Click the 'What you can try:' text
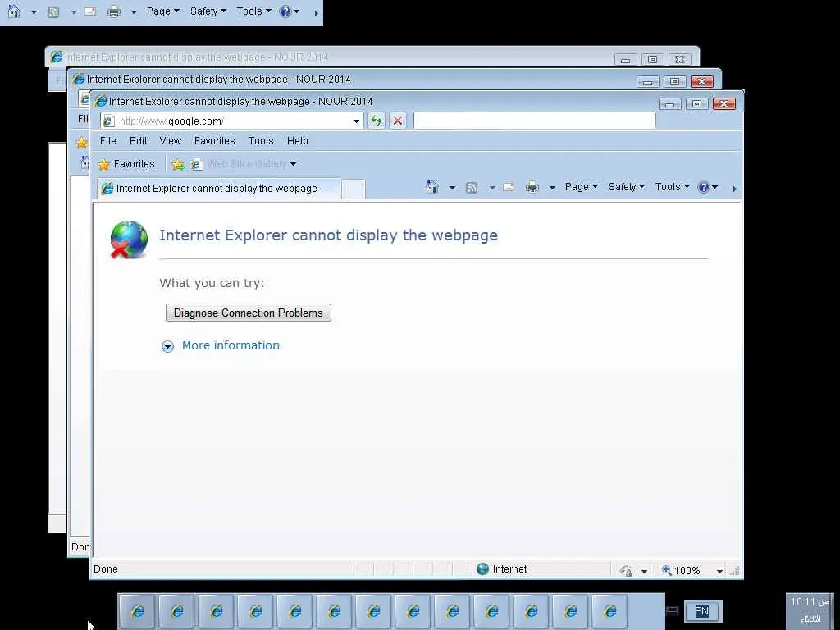Screen dimensions: 840x630 (x=212, y=283)
